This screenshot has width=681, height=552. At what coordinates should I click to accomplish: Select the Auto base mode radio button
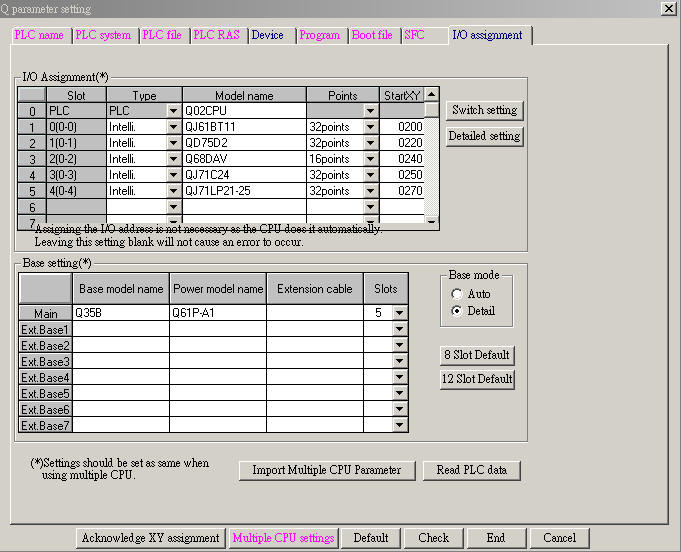(x=458, y=294)
